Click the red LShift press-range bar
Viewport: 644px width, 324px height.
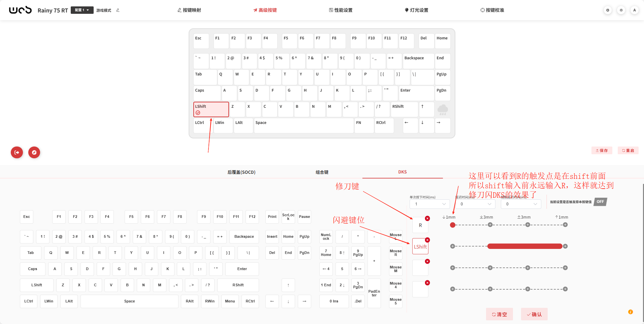click(x=525, y=246)
